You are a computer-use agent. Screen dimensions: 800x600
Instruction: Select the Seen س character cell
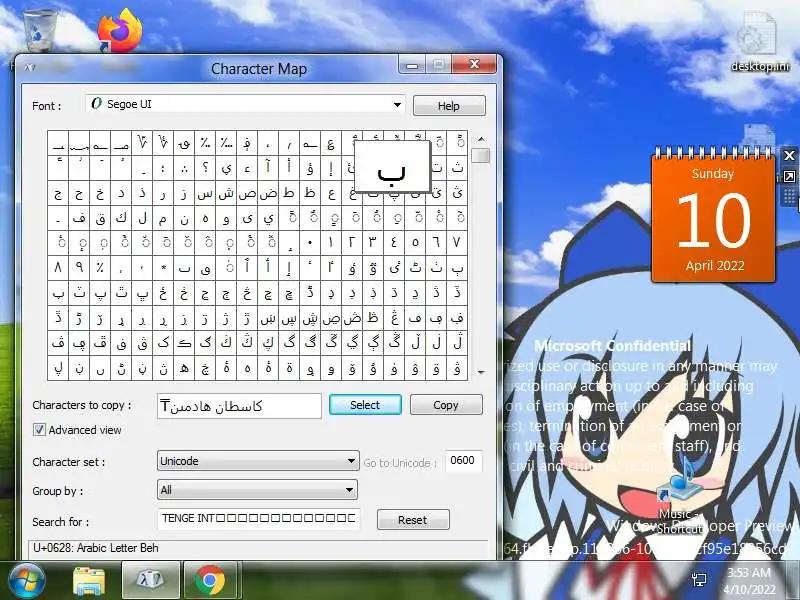coord(205,193)
